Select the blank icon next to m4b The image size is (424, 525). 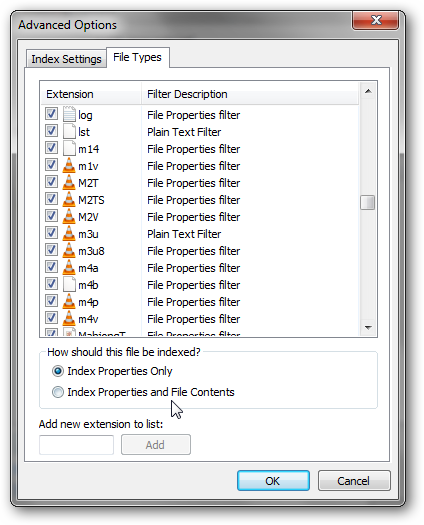(x=69, y=284)
